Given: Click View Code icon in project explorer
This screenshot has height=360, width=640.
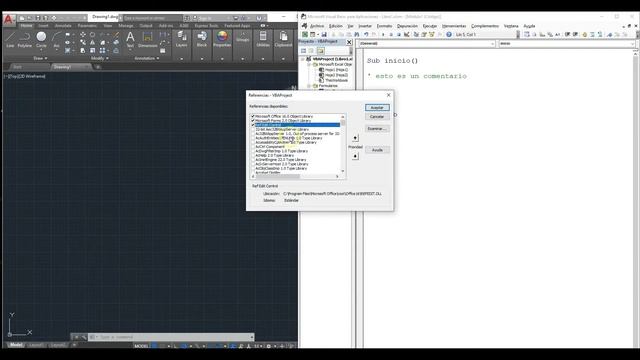Looking at the screenshot, I should pyautogui.click(x=303, y=51).
